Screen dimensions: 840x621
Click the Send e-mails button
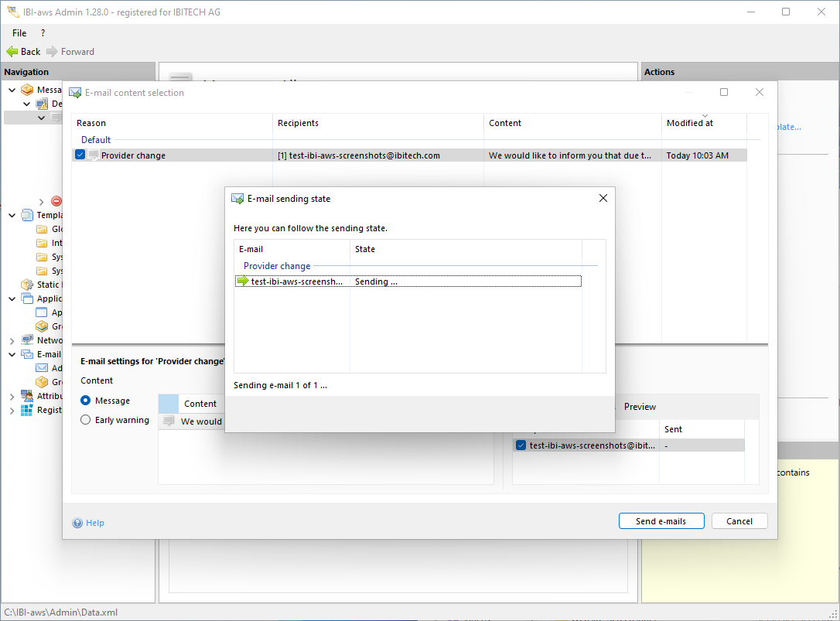(661, 521)
